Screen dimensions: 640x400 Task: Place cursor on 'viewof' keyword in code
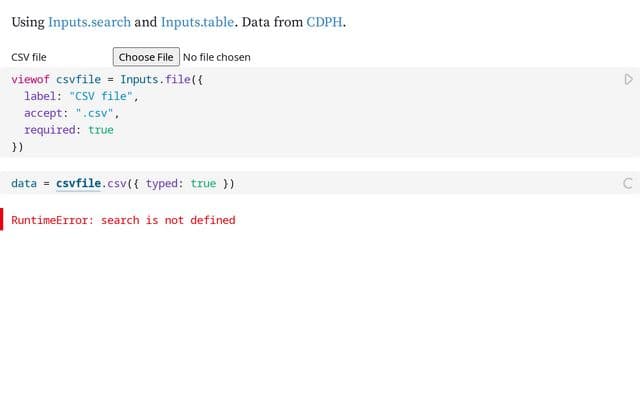click(x=30, y=79)
